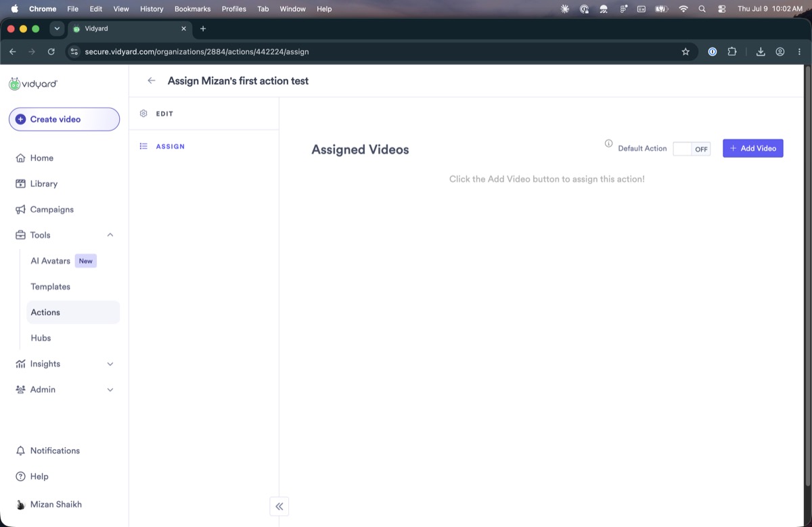Open Chrome extensions puzzle icon
The image size is (812, 527).
tap(732, 51)
